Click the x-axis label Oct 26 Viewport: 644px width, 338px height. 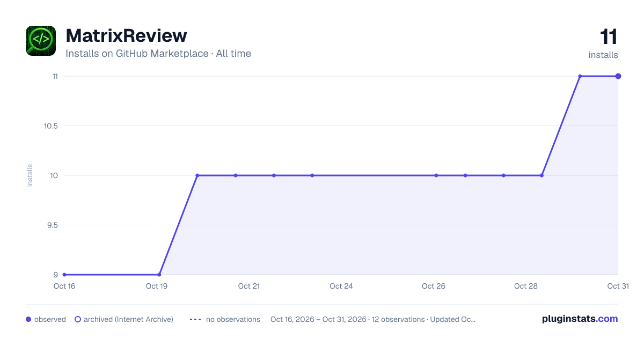click(x=434, y=286)
